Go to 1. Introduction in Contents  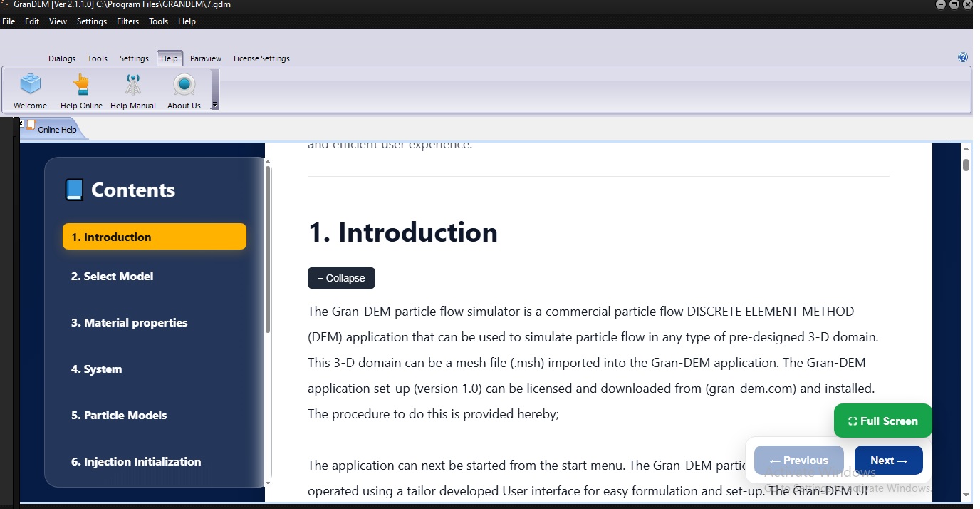point(155,237)
